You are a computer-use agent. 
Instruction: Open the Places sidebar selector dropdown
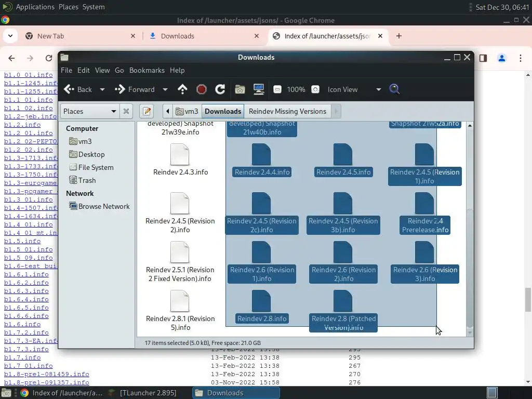[x=90, y=111]
